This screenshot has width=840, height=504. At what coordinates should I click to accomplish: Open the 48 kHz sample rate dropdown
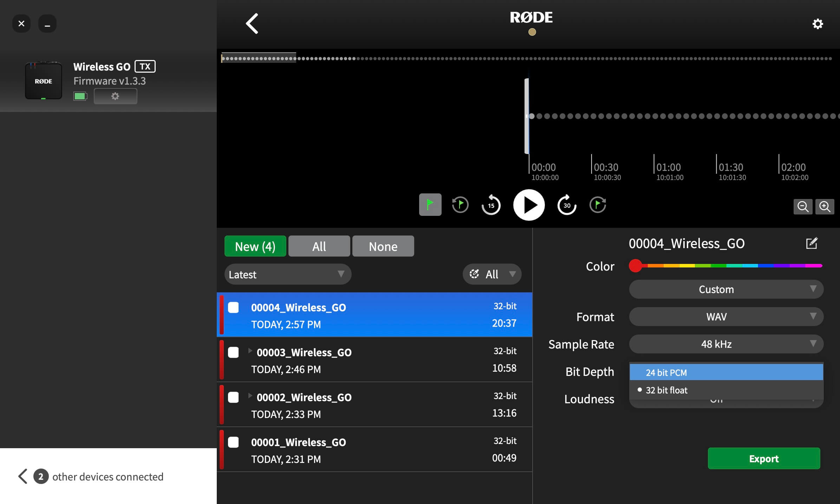pos(726,344)
